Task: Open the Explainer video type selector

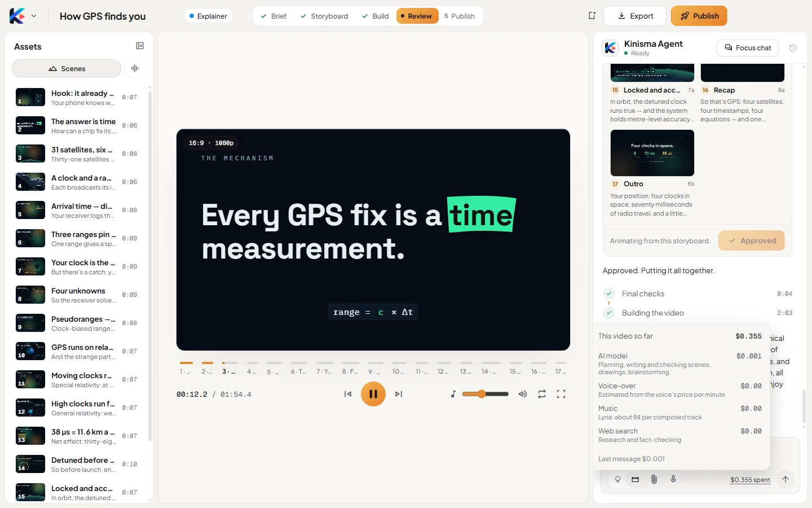Action: click(x=208, y=16)
